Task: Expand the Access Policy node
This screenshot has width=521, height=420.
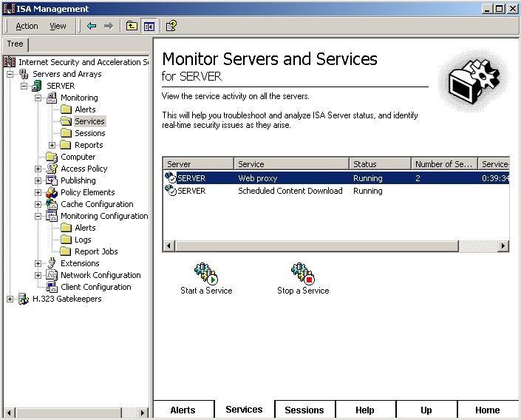Action: point(38,169)
